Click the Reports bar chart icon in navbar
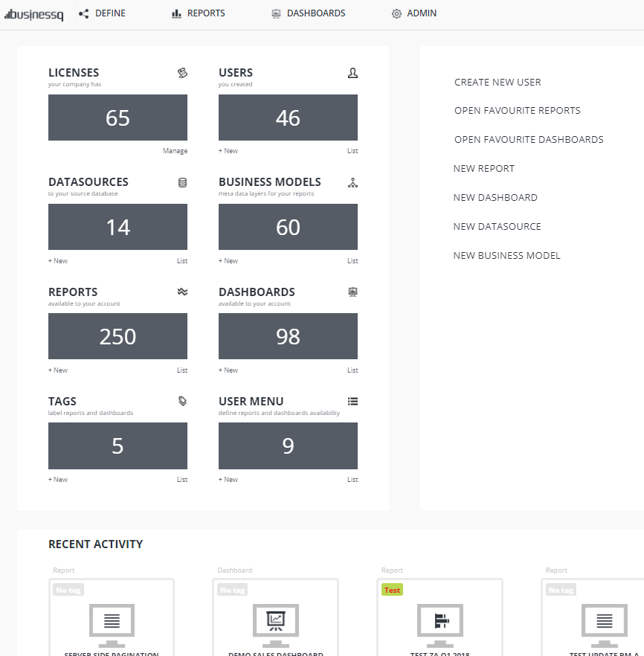This screenshot has height=656, width=644. coord(176,14)
